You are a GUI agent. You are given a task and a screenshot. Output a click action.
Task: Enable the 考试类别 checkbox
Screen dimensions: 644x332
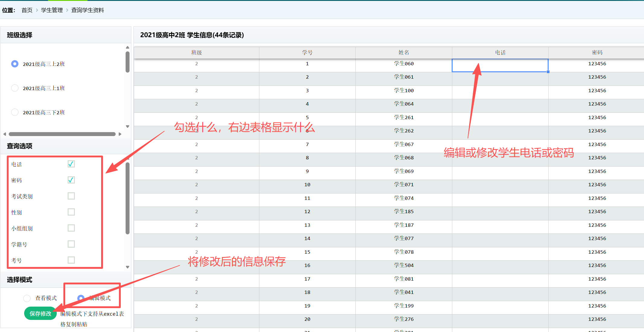pos(71,196)
